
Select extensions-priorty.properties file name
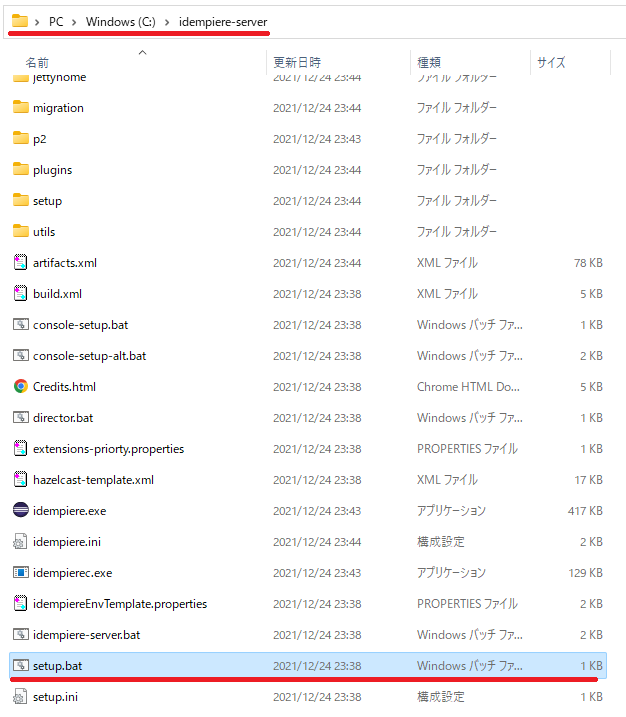108,449
